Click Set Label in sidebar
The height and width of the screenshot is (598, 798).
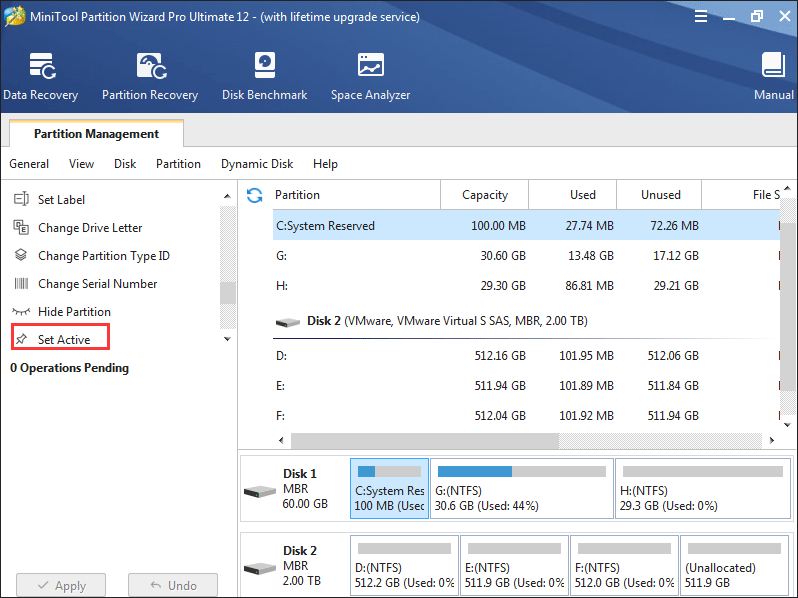point(61,200)
